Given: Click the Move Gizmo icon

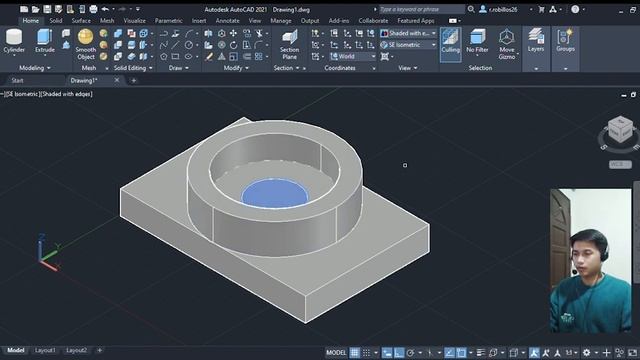Looking at the screenshot, I should (x=507, y=45).
